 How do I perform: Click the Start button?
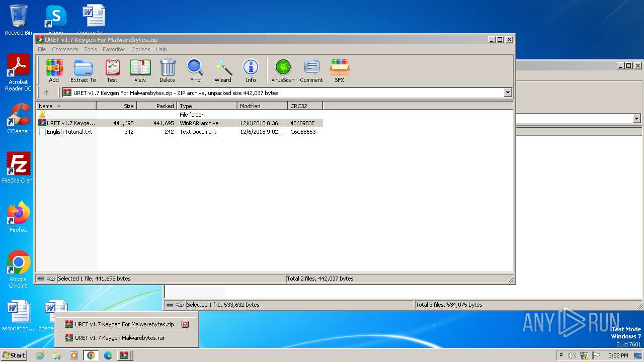pyautogui.click(x=14, y=355)
